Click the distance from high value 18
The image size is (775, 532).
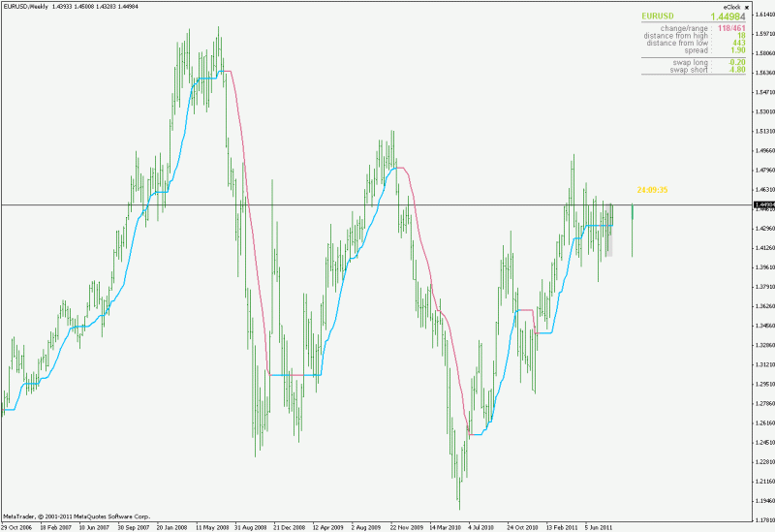[741, 36]
